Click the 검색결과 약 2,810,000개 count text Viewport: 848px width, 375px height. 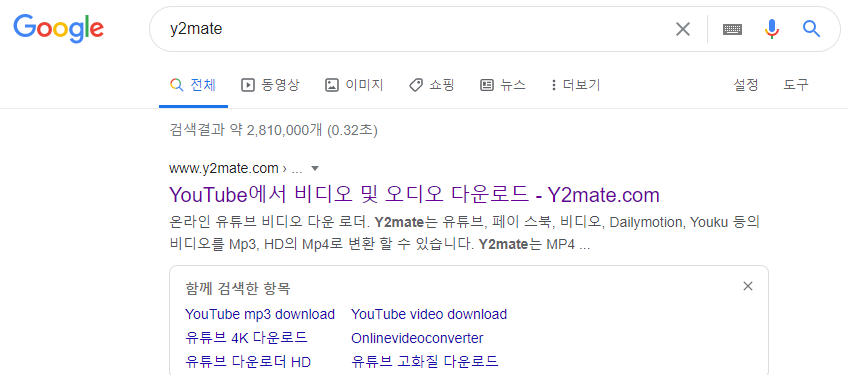tap(273, 130)
